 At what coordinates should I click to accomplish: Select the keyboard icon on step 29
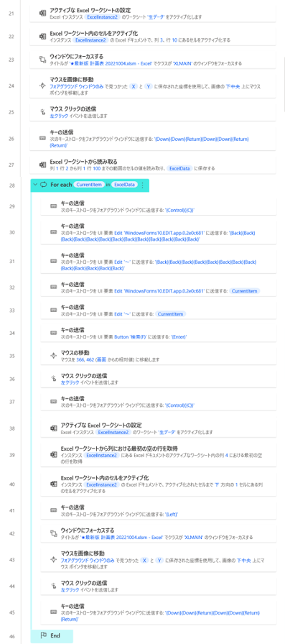tap(53, 206)
